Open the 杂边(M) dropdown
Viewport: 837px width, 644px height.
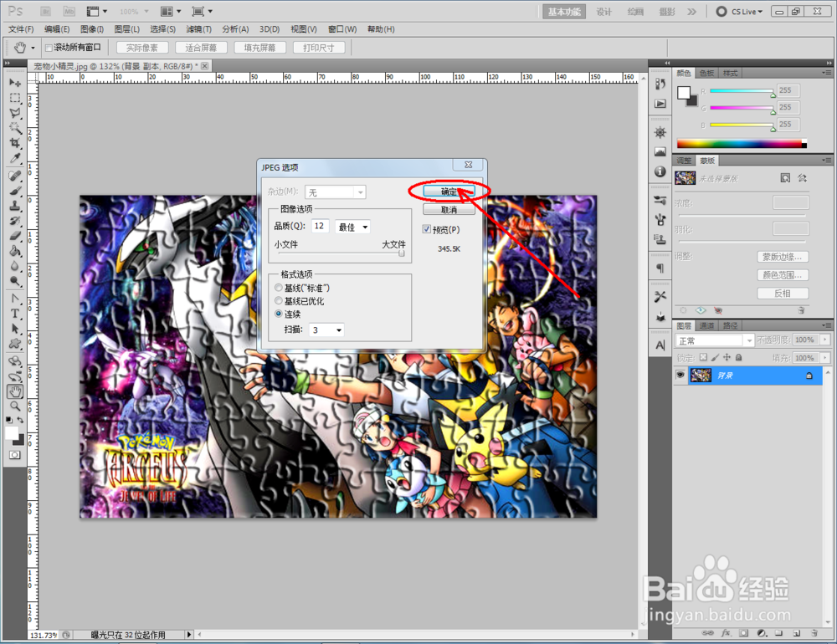pos(336,192)
